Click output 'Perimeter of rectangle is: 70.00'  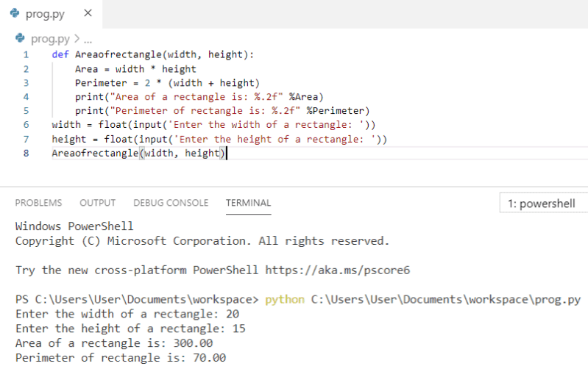(x=121, y=358)
